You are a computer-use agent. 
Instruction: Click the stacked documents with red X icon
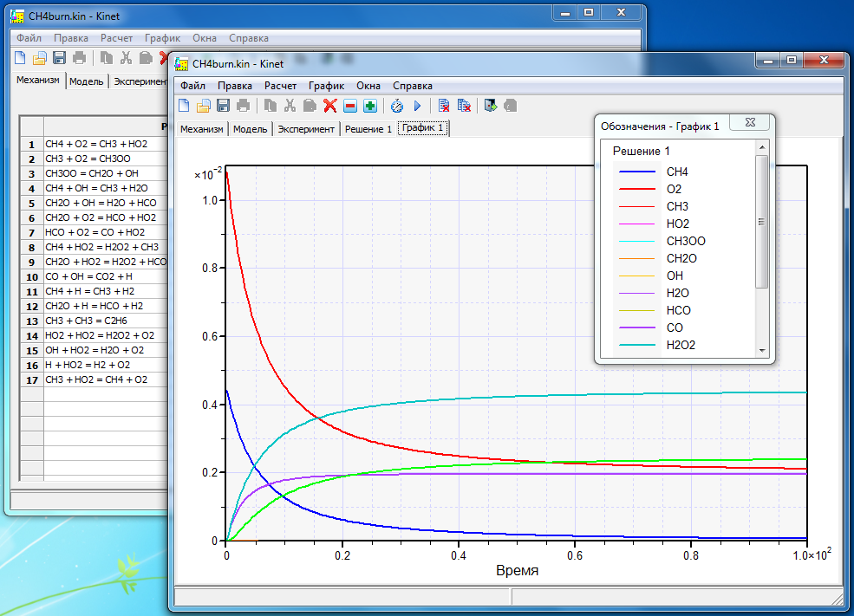464,106
